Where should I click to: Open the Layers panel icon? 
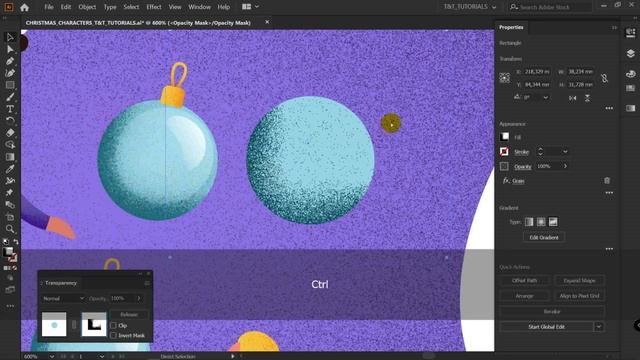click(631, 53)
